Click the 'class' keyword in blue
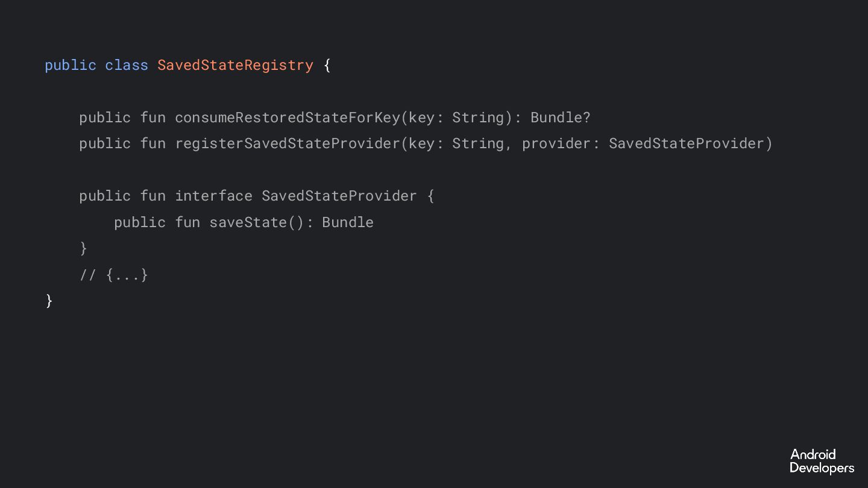Image resolution: width=868 pixels, height=488 pixels. (x=127, y=65)
